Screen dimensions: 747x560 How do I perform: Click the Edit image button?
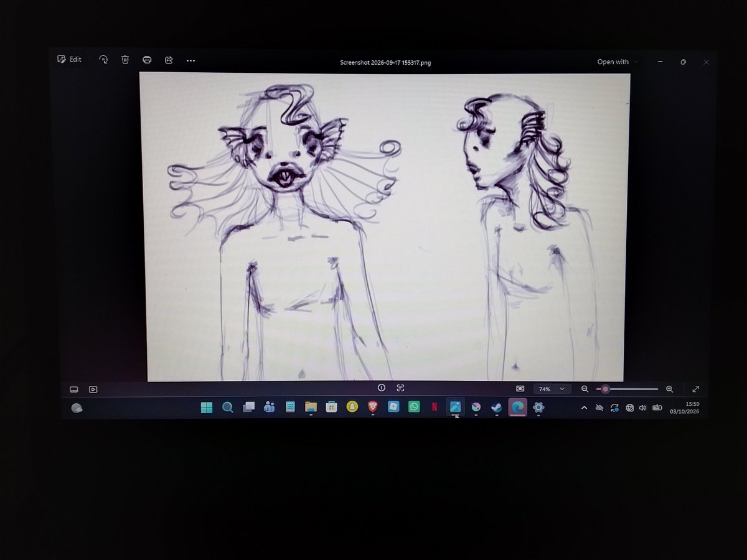[x=69, y=59]
